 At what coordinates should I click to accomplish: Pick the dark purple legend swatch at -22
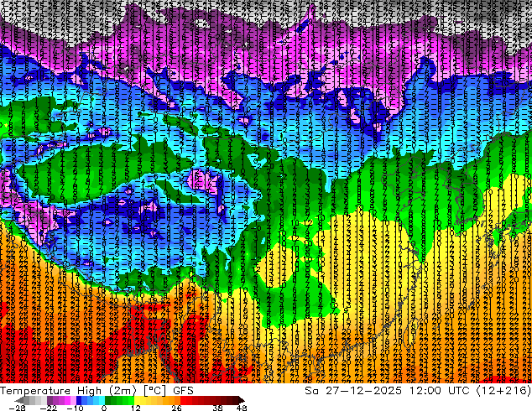point(50,400)
